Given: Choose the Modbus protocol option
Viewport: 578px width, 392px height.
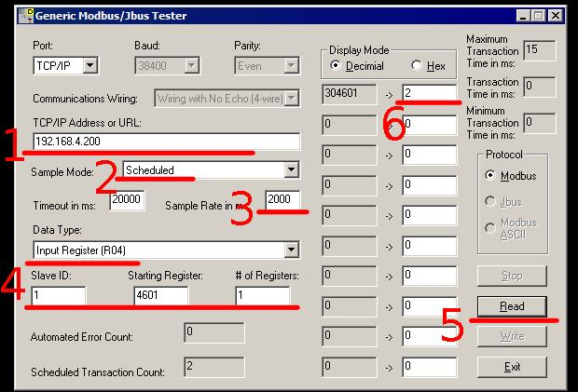Looking at the screenshot, I should (x=511, y=176).
